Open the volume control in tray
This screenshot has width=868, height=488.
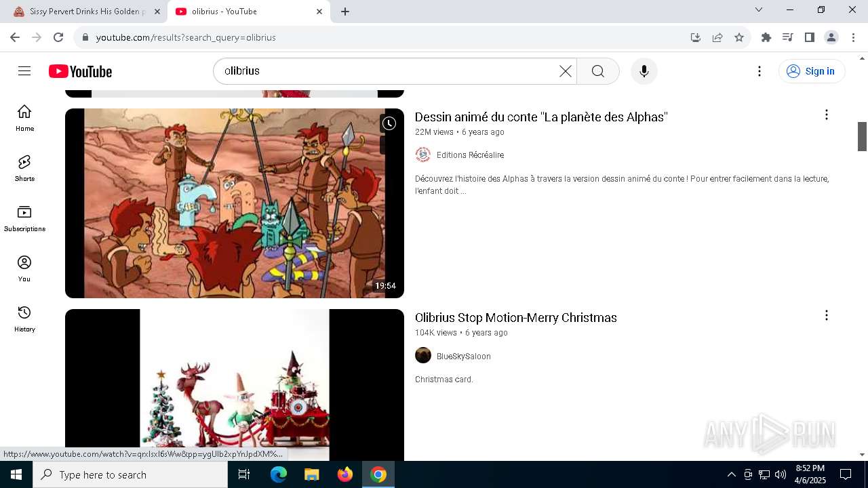point(781,474)
